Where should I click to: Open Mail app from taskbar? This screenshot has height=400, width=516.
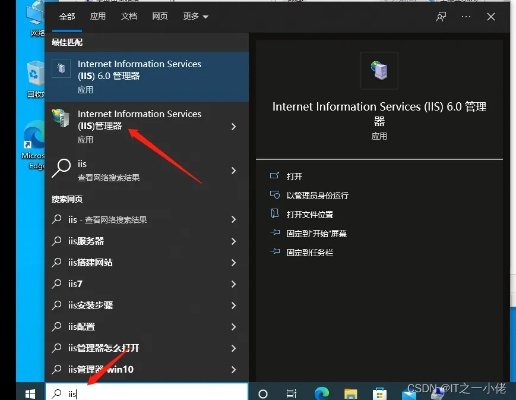(x=409, y=394)
